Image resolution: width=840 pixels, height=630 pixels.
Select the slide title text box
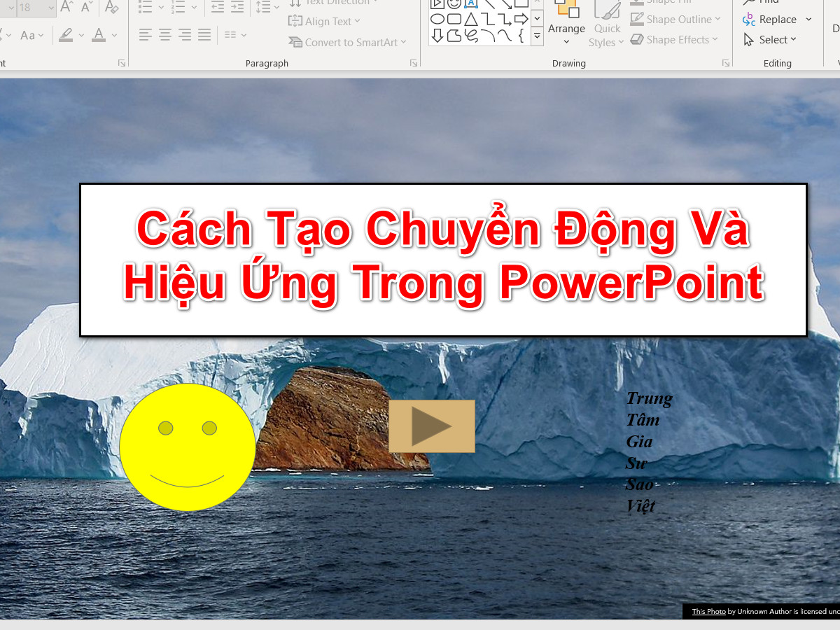point(443,260)
